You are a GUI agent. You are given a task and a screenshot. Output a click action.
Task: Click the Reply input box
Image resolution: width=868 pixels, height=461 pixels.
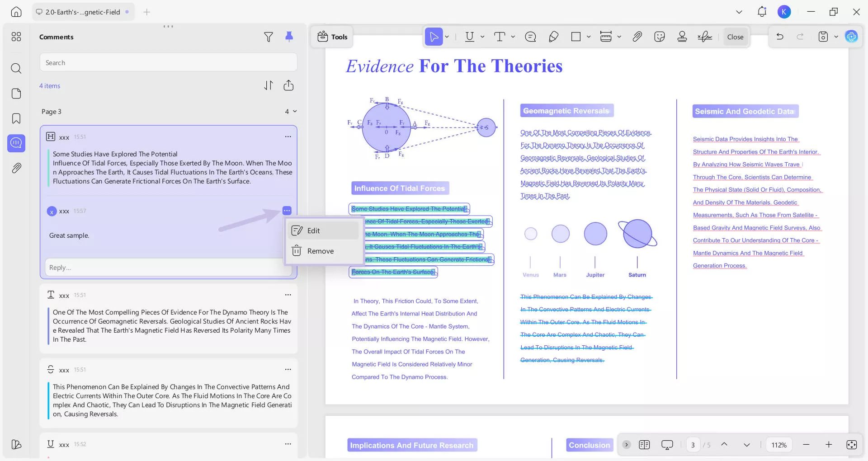168,268
